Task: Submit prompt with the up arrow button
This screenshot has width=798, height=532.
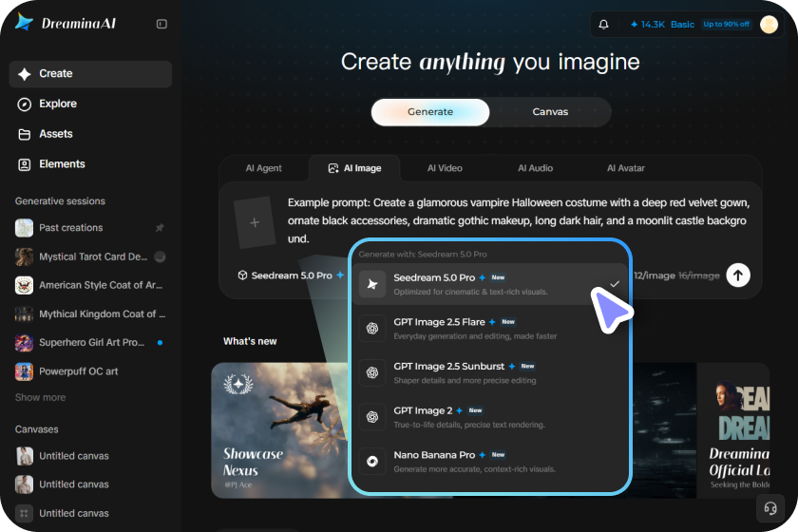Action: click(x=738, y=275)
